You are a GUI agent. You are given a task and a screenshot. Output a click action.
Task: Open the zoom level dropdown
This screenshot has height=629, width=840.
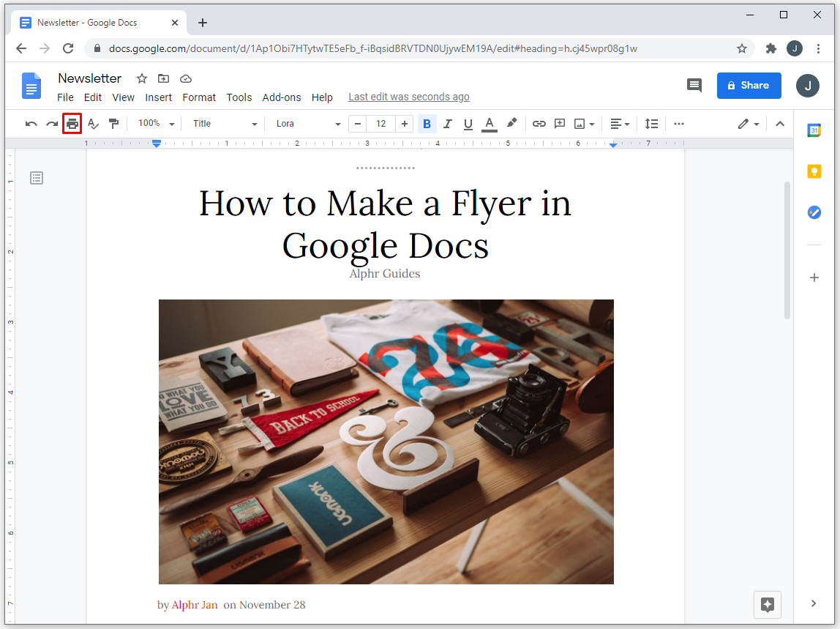point(154,123)
